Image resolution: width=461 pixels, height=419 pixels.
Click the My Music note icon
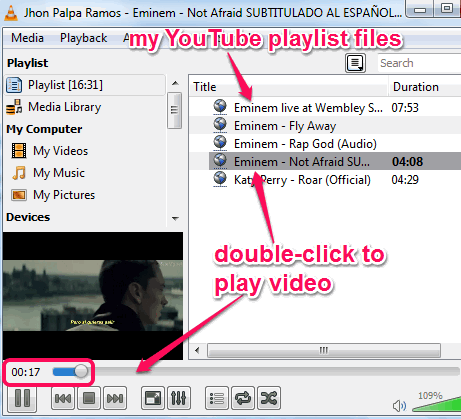19,173
